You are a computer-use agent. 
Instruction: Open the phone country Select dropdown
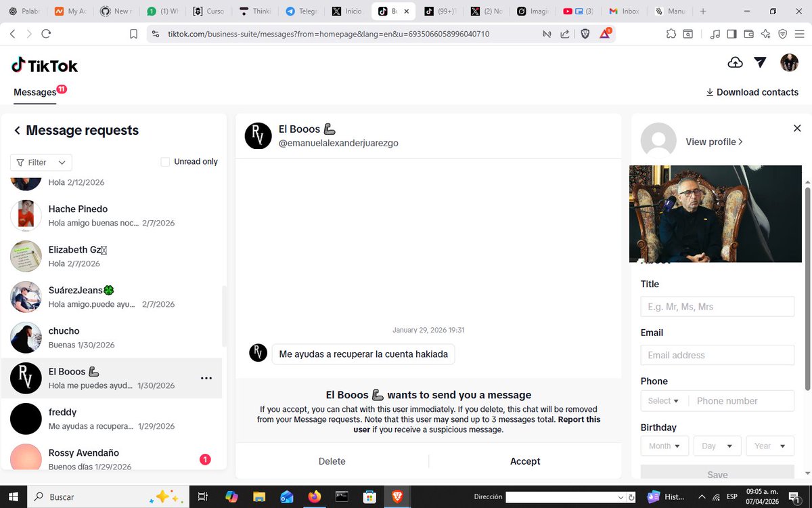662,400
